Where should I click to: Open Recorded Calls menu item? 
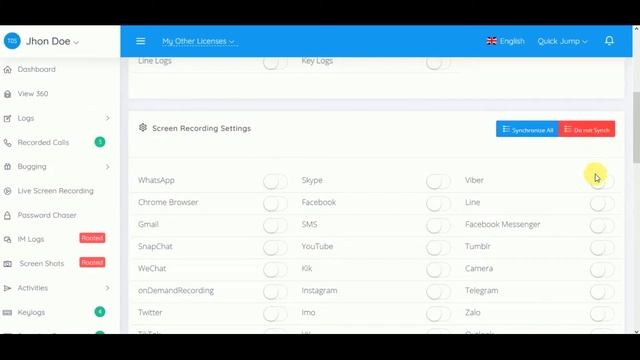pos(43,142)
